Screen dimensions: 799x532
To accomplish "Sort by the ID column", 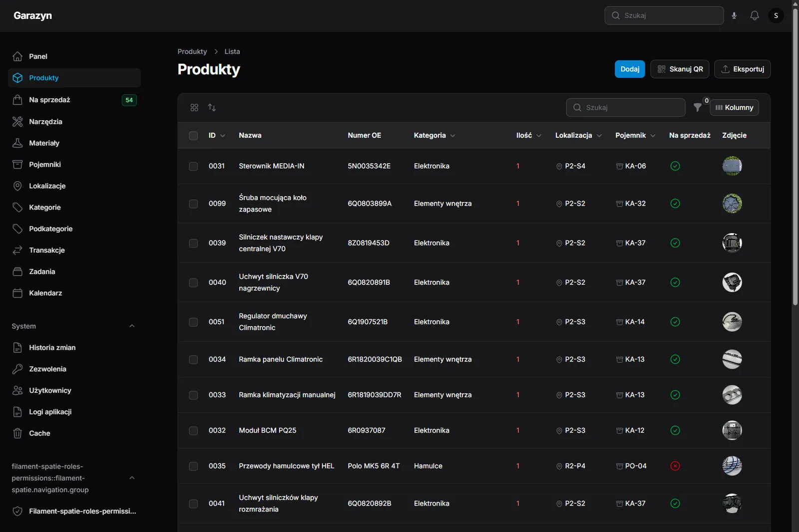I will 217,135.
